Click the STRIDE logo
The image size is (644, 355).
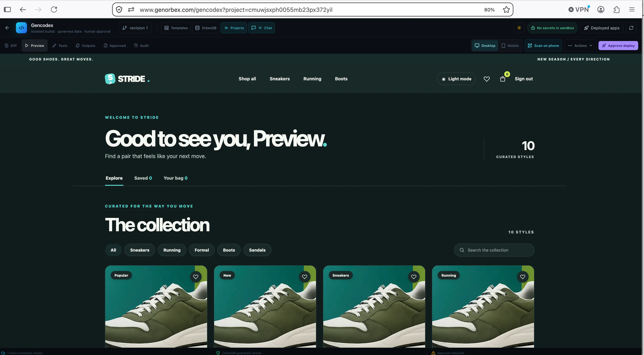point(127,79)
